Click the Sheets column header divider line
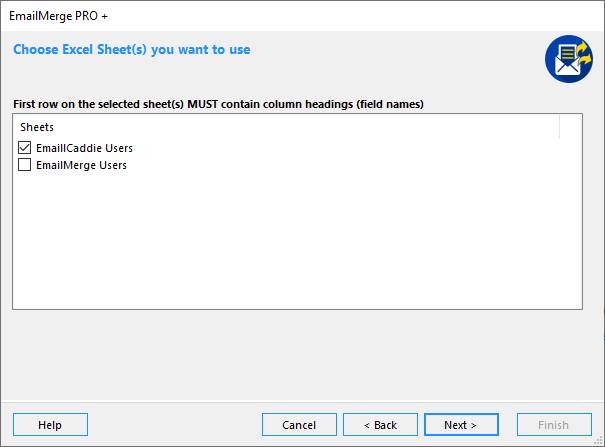 point(559,127)
